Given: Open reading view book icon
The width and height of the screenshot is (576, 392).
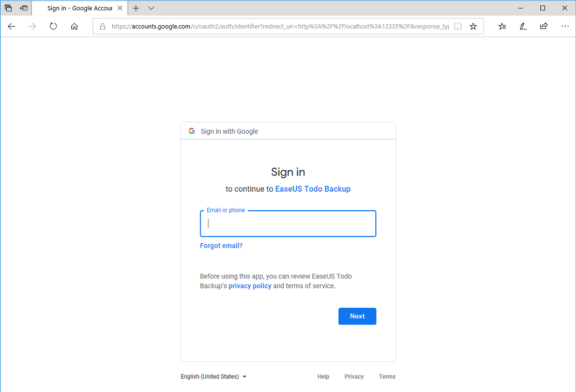Looking at the screenshot, I should click(458, 26).
